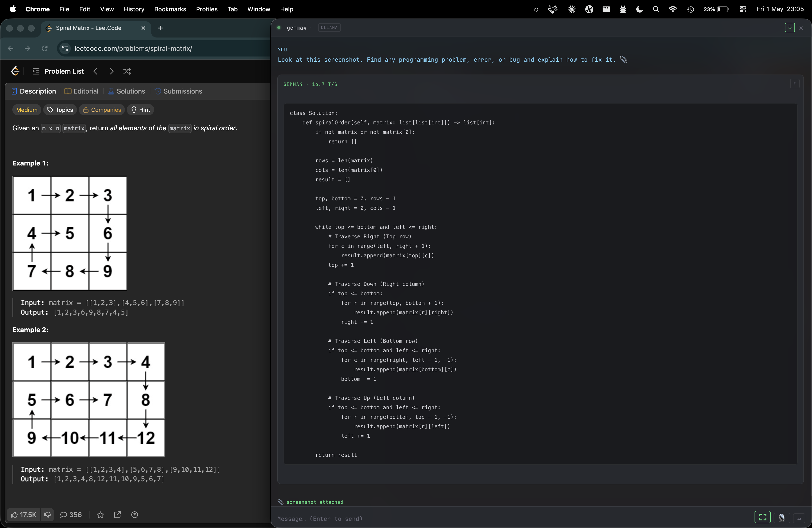Click the battery 23% indicator
The width and height of the screenshot is (812, 528).
pos(716,9)
